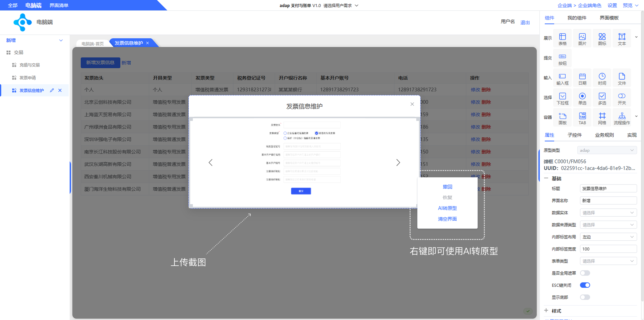The width and height of the screenshot is (644, 320).
Task: Click the pencil edit icon beside 发票信息维护
Action: tap(52, 90)
